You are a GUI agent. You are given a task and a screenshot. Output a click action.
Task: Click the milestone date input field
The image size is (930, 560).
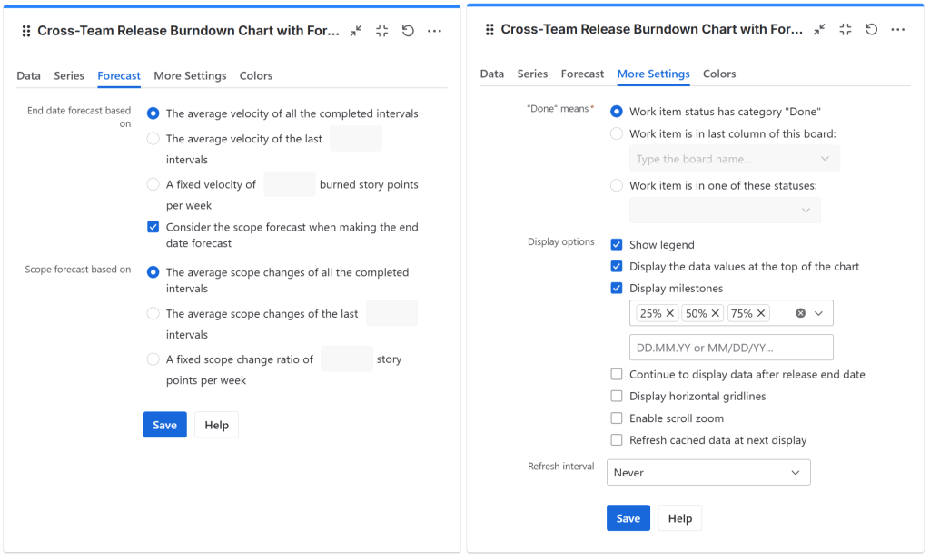[730, 348]
